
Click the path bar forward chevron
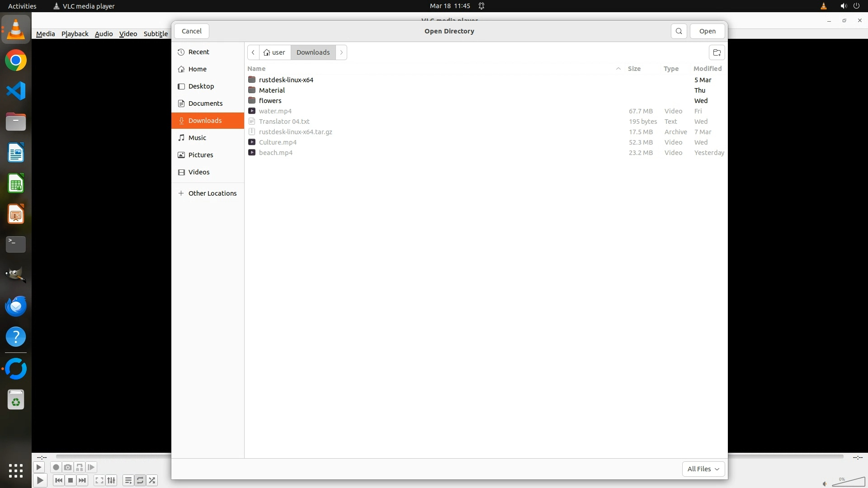341,52
